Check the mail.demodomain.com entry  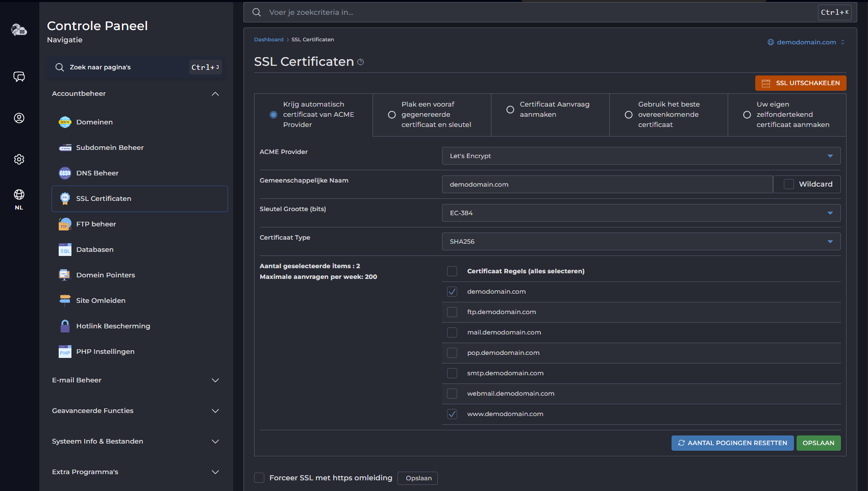(452, 332)
